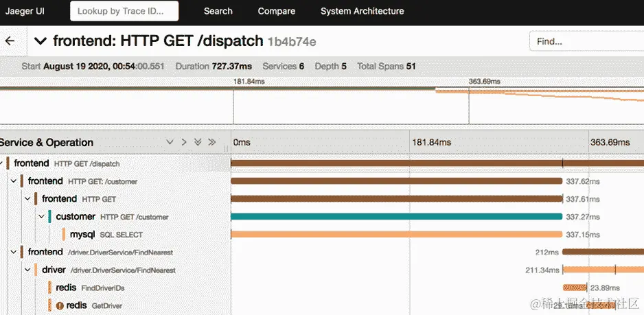Click the Depth 5 text

click(331, 66)
